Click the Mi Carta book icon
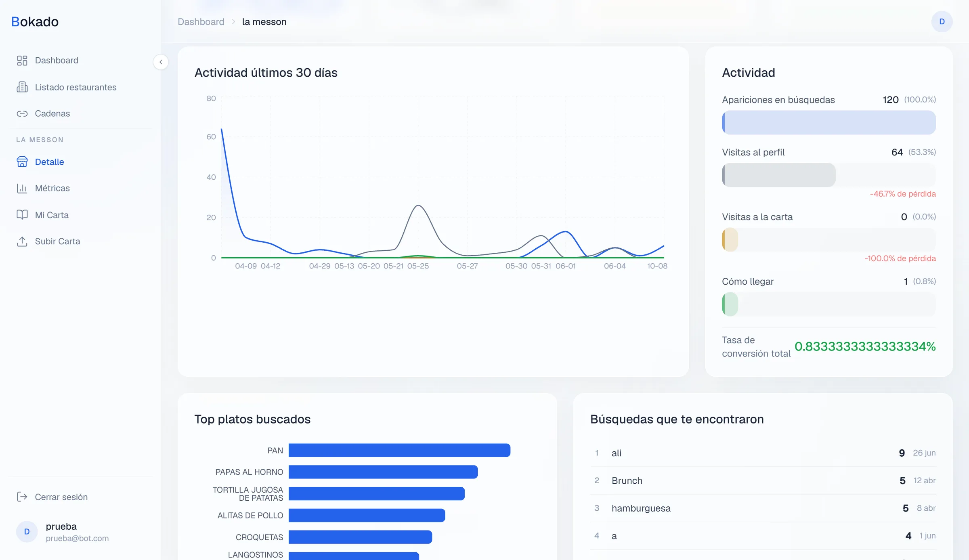Image resolution: width=969 pixels, height=560 pixels. click(22, 215)
